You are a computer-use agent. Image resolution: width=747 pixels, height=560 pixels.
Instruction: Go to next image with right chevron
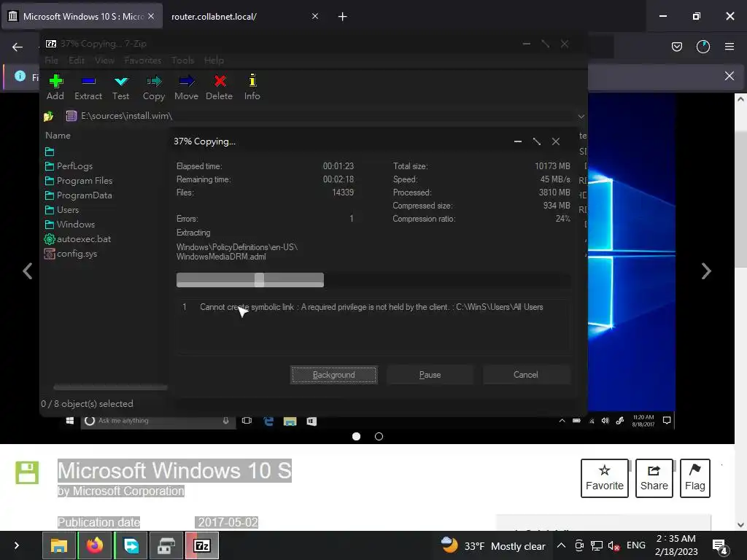pos(706,271)
